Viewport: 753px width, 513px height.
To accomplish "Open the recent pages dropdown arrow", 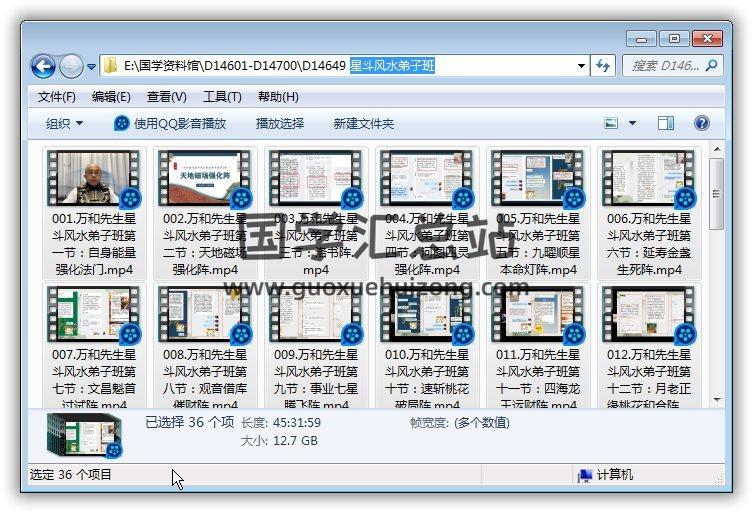I will click(x=91, y=67).
